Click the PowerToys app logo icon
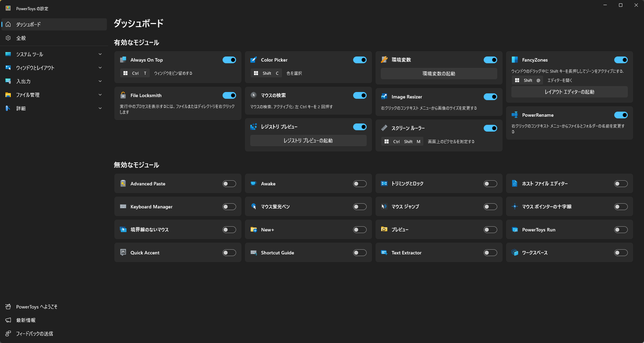 tap(8, 8)
